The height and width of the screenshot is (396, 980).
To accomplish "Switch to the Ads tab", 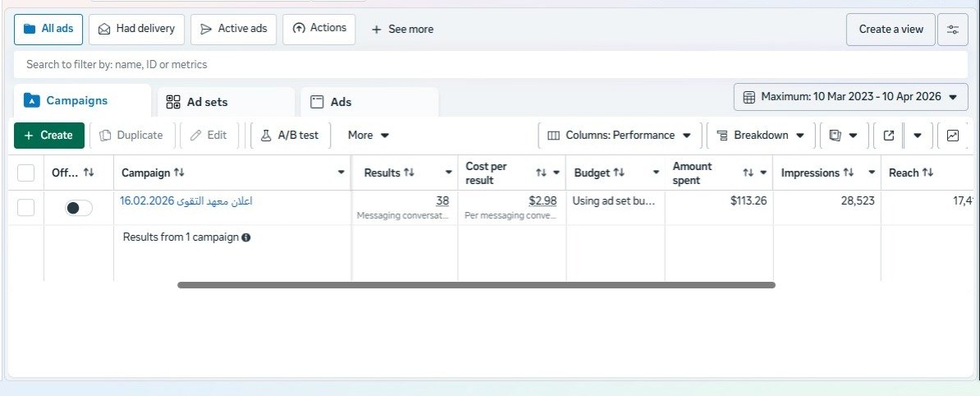I will point(369,102).
